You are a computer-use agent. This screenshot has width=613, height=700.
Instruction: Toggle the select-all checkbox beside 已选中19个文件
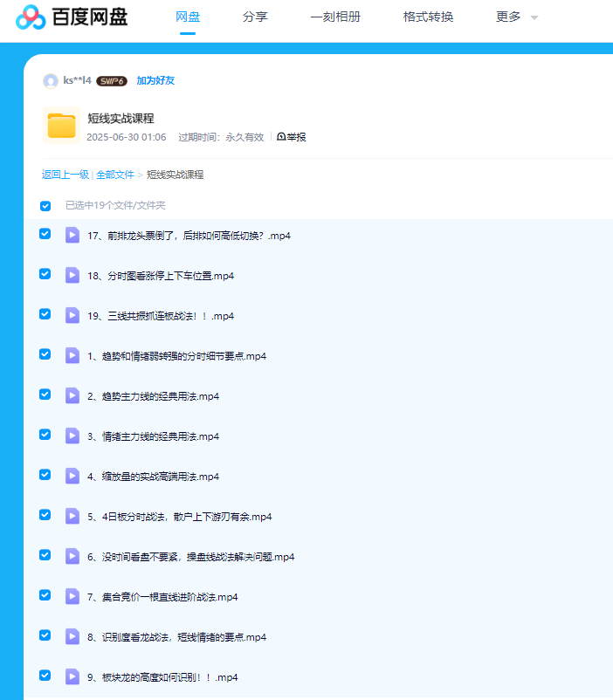point(45,206)
